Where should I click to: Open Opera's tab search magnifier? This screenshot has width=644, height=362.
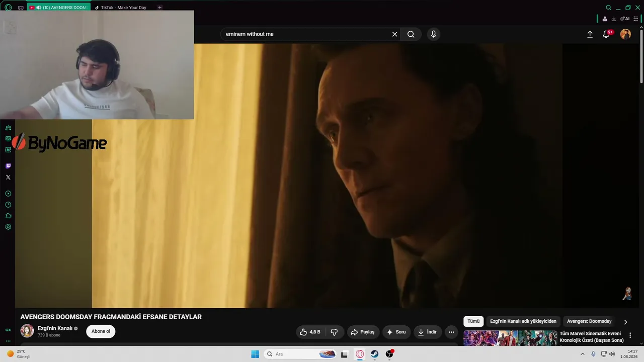608,8
